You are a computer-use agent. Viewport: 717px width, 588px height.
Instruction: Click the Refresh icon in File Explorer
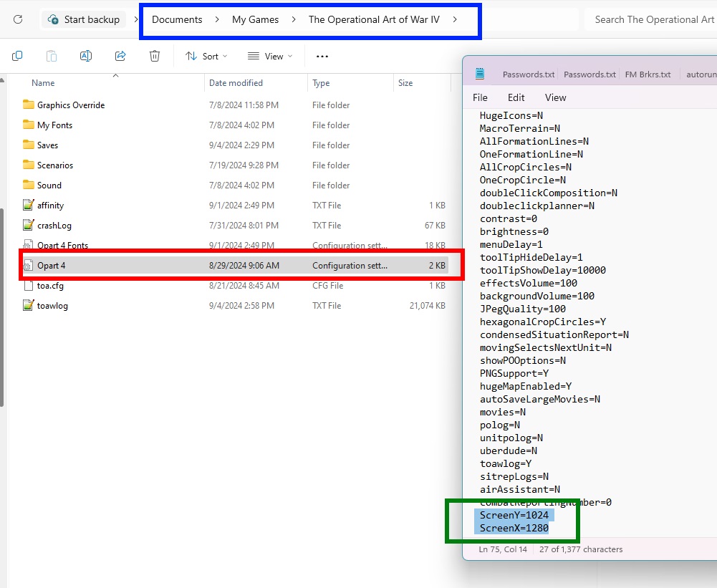tap(18, 19)
